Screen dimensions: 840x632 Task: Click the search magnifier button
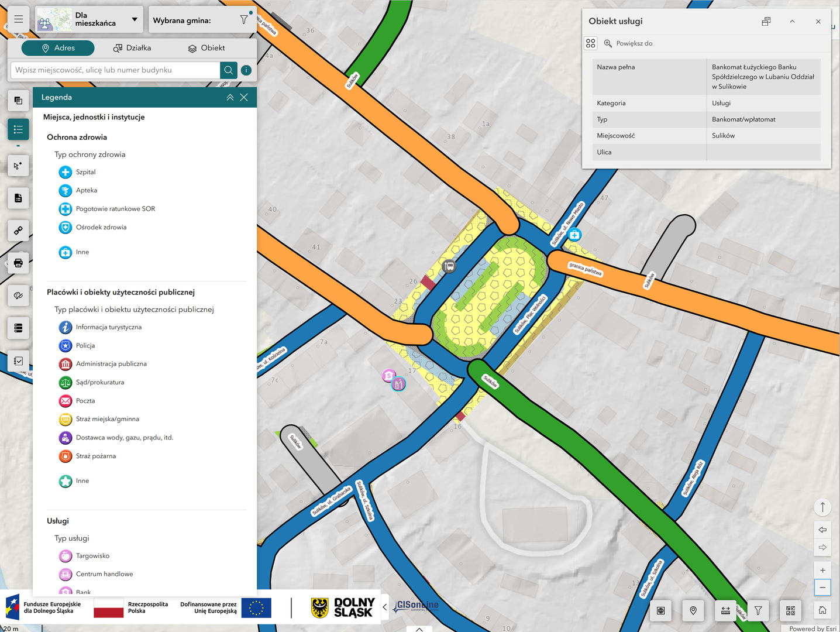(x=229, y=70)
